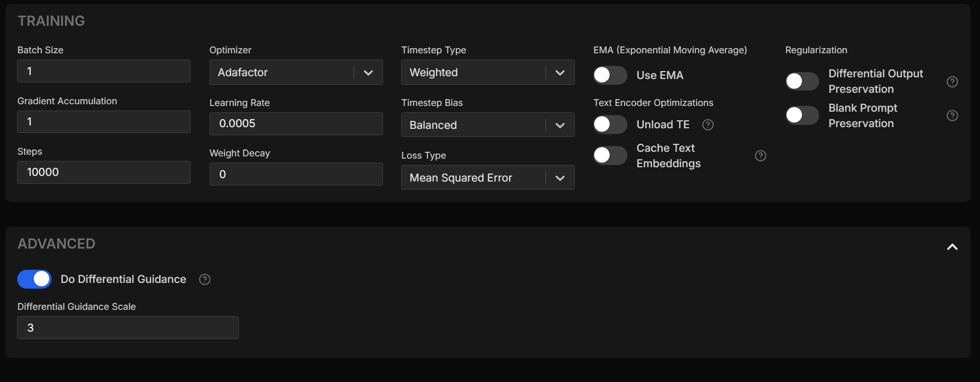Screen dimensions: 980x382
Task: Enable the Unload TE switch
Action: tap(610, 124)
